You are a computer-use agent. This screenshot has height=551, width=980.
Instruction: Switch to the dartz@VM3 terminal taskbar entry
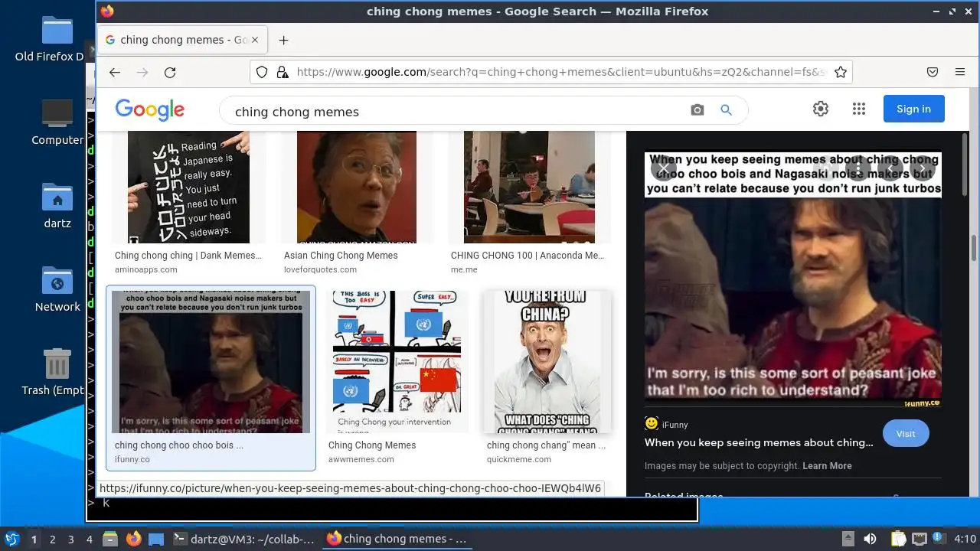(x=243, y=539)
